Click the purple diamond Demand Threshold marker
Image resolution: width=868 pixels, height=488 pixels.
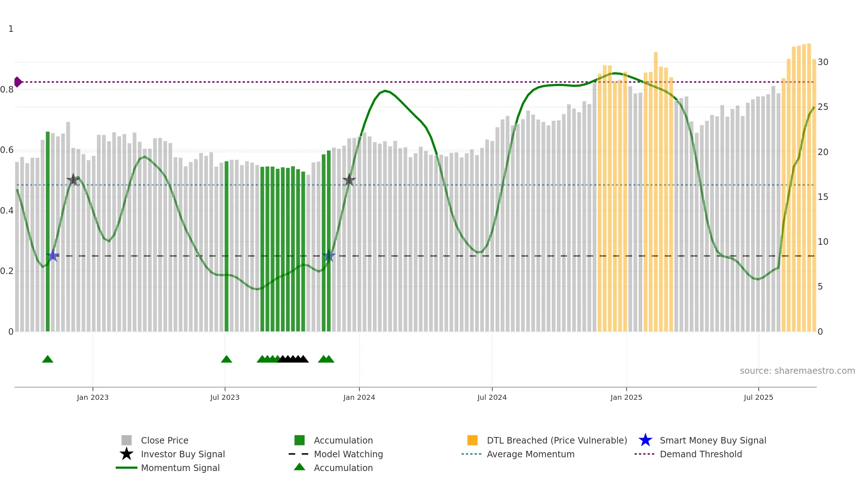(18, 82)
